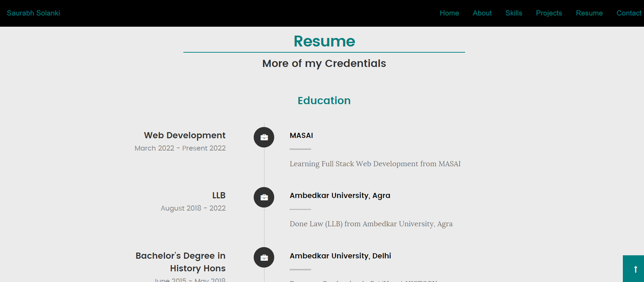Click the LLB timeline title
The width and height of the screenshot is (644, 282).
click(x=219, y=196)
